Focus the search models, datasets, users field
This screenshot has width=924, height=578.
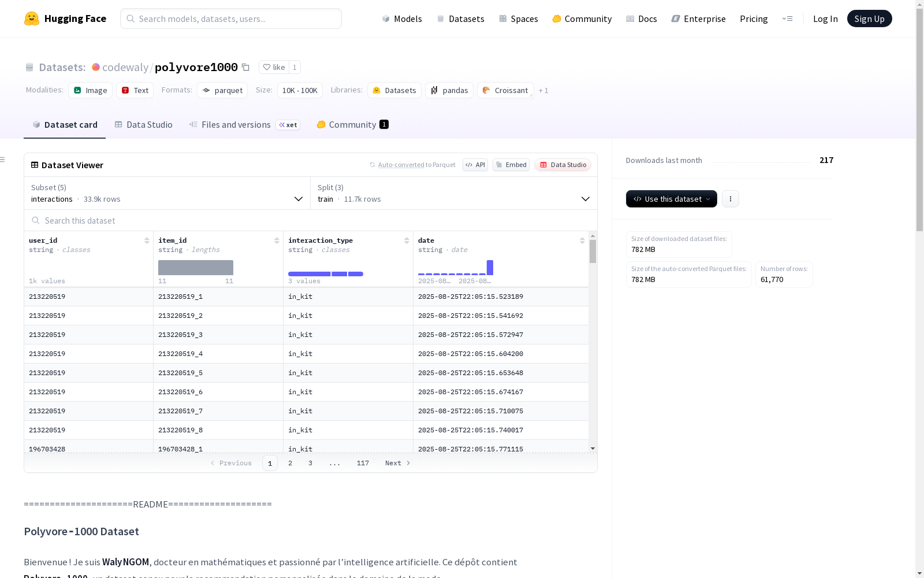231,18
